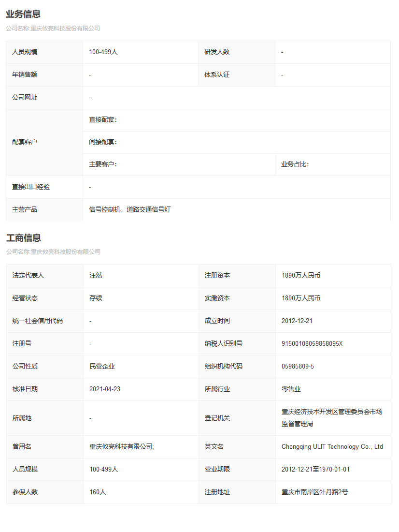The width and height of the screenshot is (399, 532).
Task: Select former name 重庆攸亮科技有限公司;
Action: click(x=122, y=447)
